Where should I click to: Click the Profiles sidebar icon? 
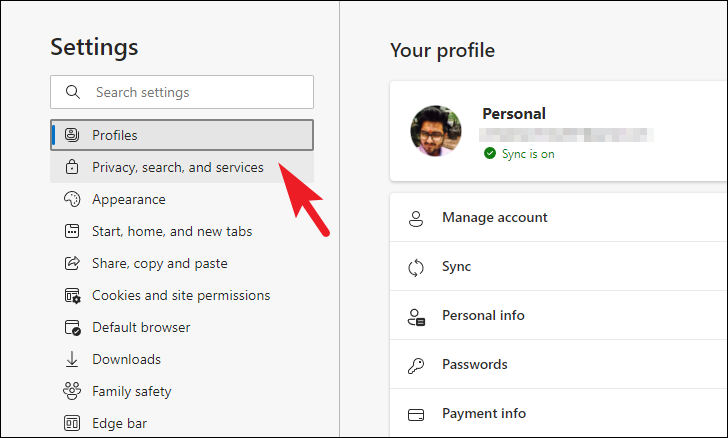coord(72,135)
